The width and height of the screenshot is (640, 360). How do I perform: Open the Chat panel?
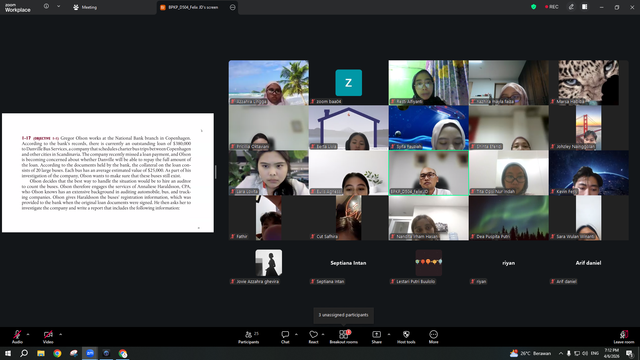[285, 337]
